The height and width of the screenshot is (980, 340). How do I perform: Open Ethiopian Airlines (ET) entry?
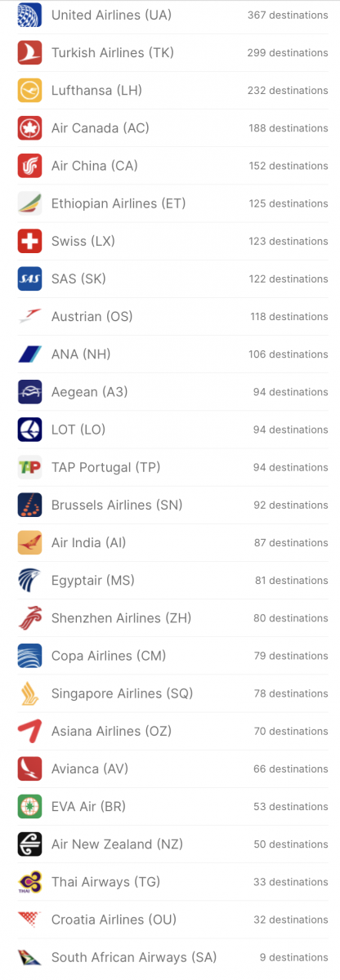173,203
